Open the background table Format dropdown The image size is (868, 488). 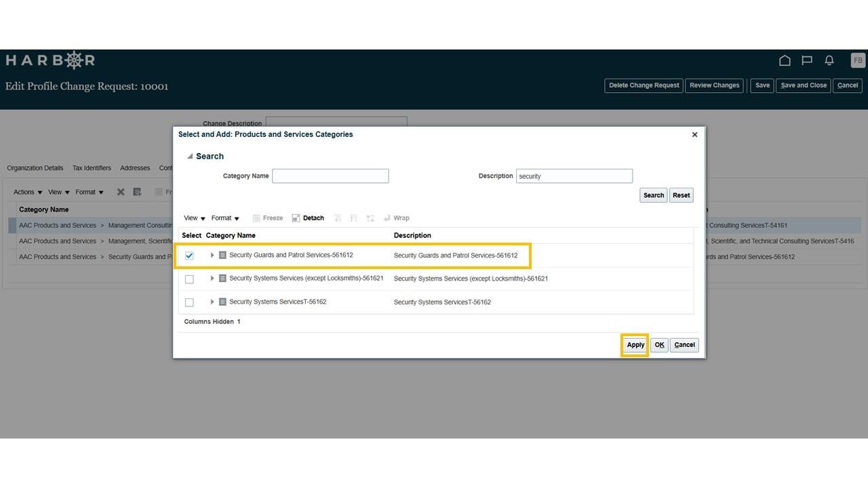(90, 192)
